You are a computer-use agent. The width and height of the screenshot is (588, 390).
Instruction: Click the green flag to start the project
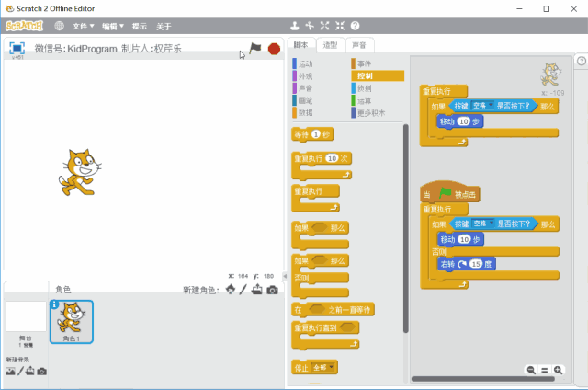click(x=255, y=48)
